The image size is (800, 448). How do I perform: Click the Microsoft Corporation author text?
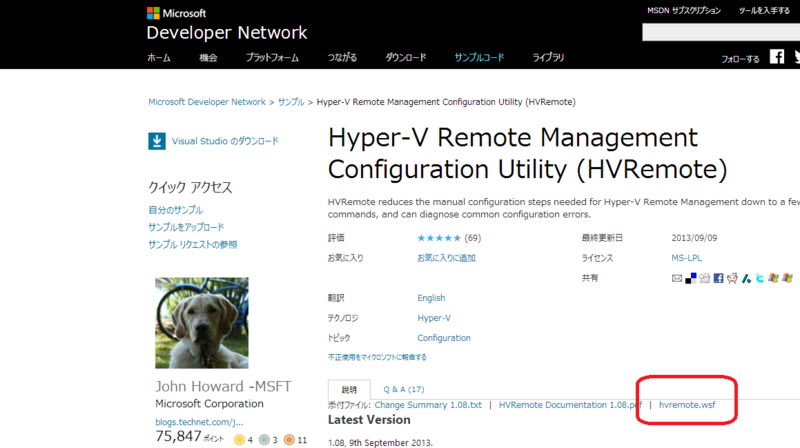click(x=209, y=404)
